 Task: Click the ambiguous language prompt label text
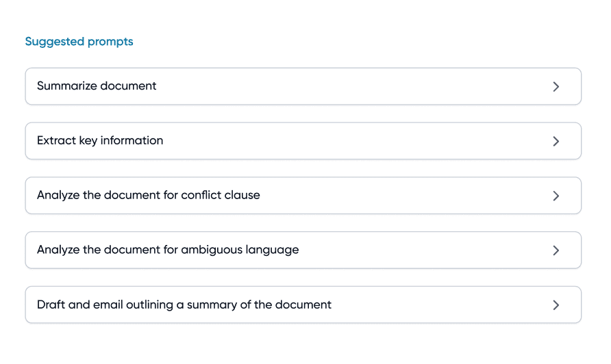168,250
